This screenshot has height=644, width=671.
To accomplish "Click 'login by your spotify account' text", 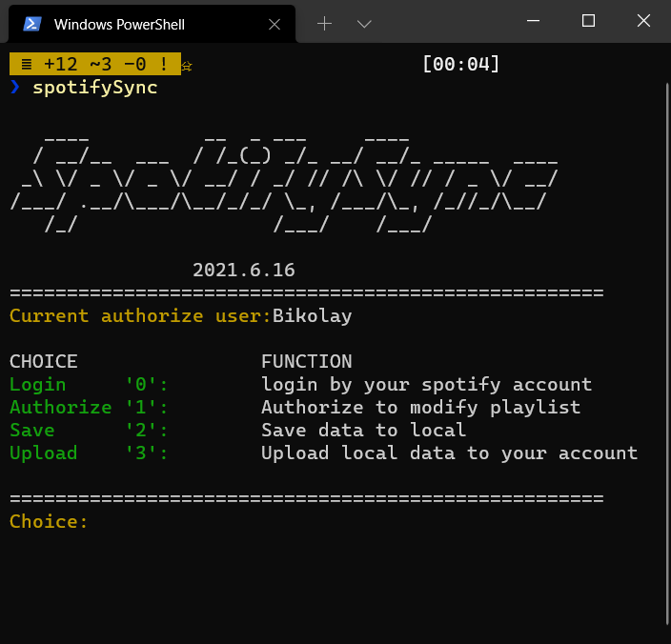I will pyautogui.click(x=427, y=385).
